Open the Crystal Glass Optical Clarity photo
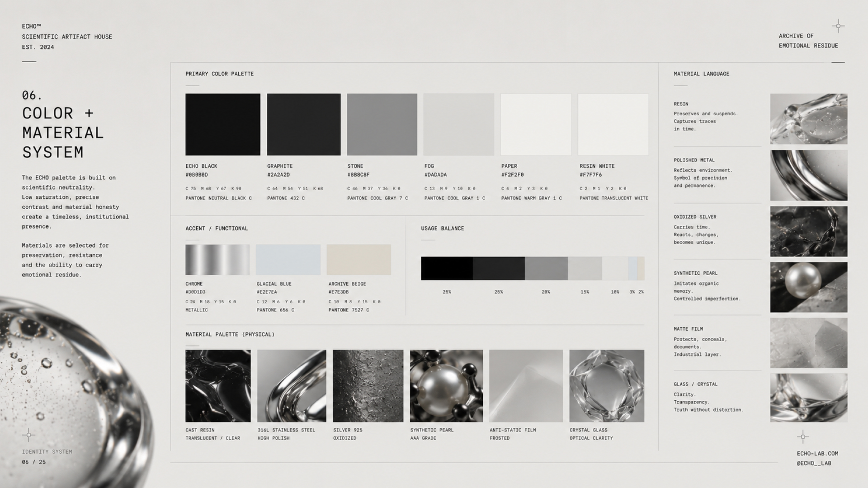This screenshot has width=868, height=488. (607, 386)
